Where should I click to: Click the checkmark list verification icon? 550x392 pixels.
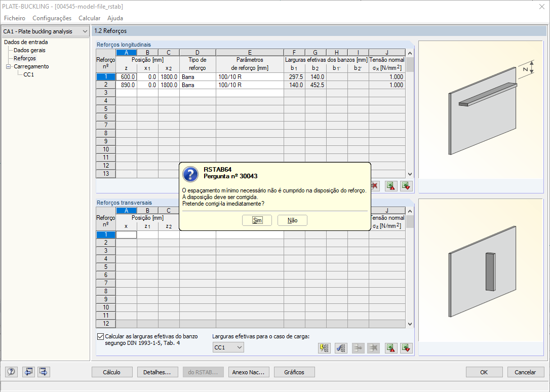coord(341,348)
